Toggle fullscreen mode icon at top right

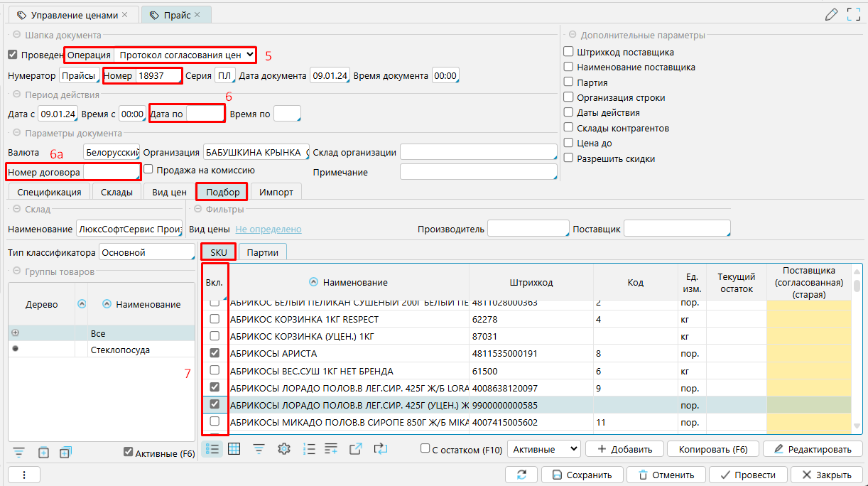854,14
